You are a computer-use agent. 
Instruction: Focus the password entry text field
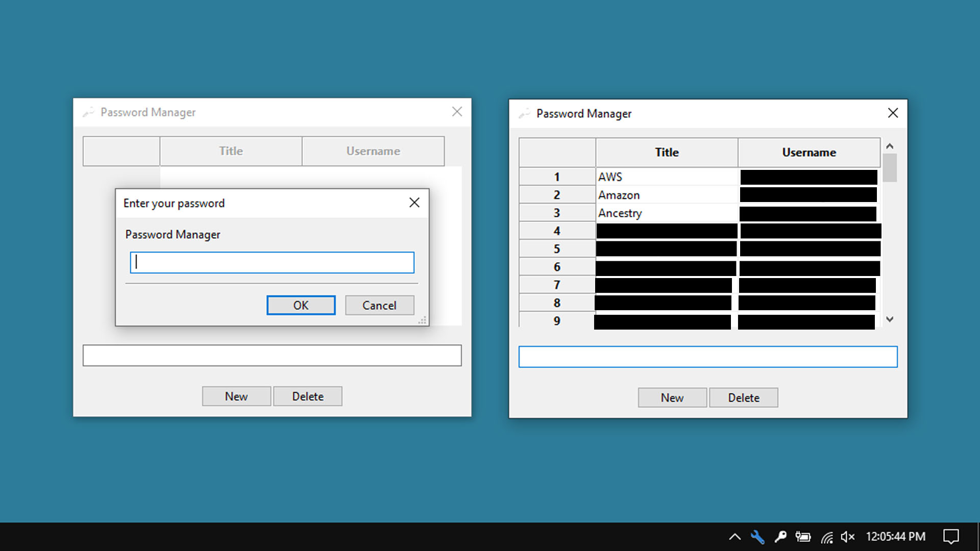[272, 263]
